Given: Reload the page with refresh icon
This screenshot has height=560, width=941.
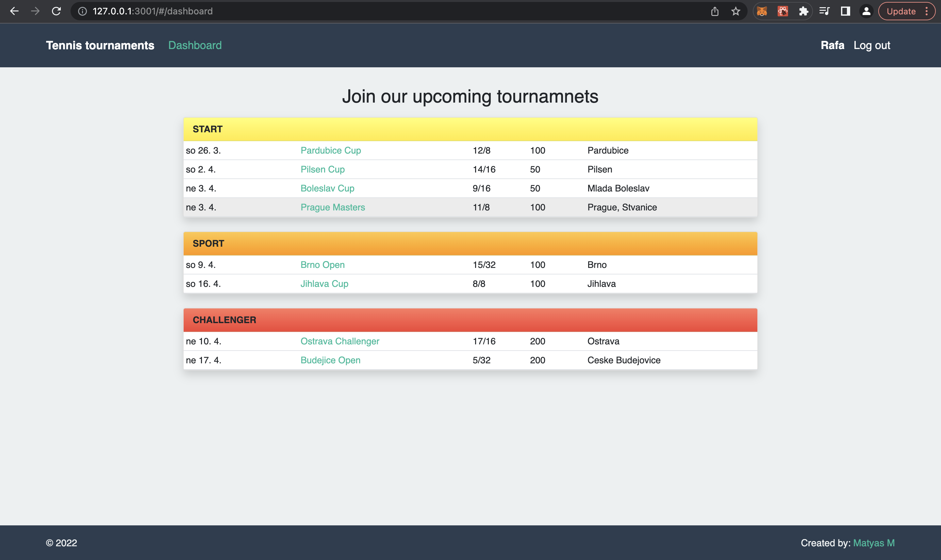Looking at the screenshot, I should (56, 11).
